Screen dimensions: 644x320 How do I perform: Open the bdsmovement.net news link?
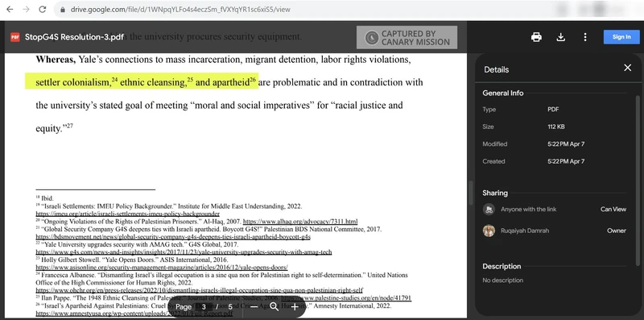click(173, 237)
